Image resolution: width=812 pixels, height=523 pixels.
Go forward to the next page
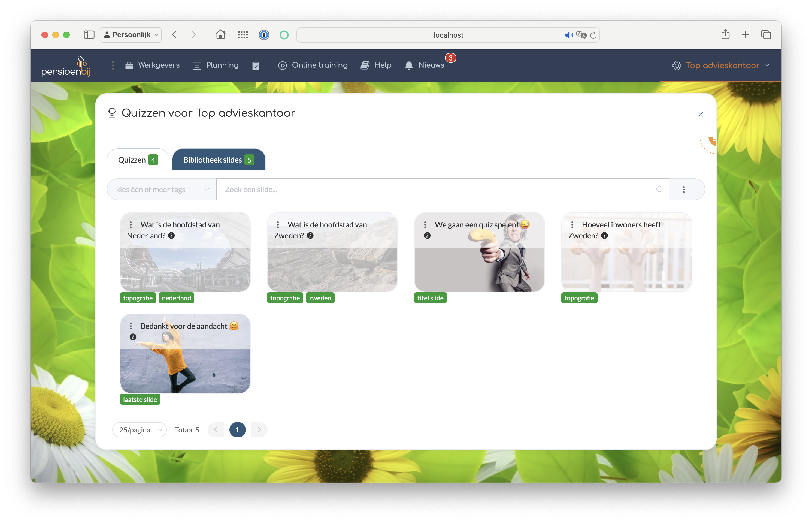193,35
